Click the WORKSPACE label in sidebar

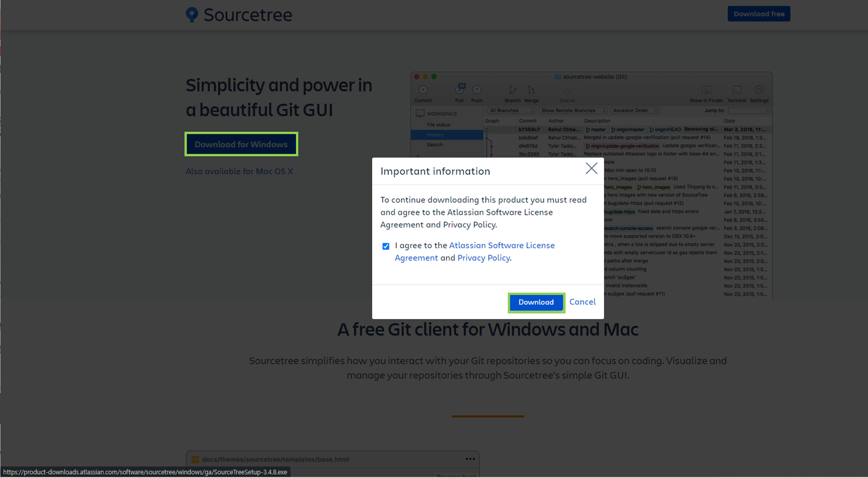442,114
